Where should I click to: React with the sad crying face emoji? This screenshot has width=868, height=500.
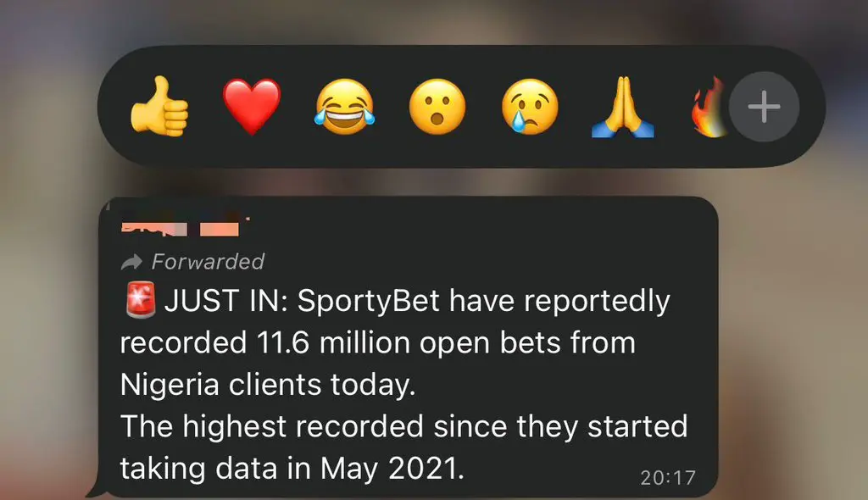tap(530, 106)
